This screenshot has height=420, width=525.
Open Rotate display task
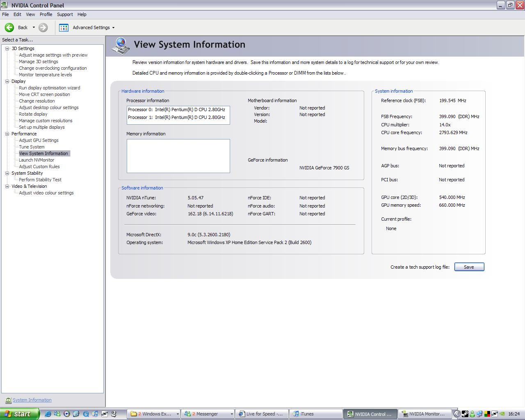click(33, 114)
